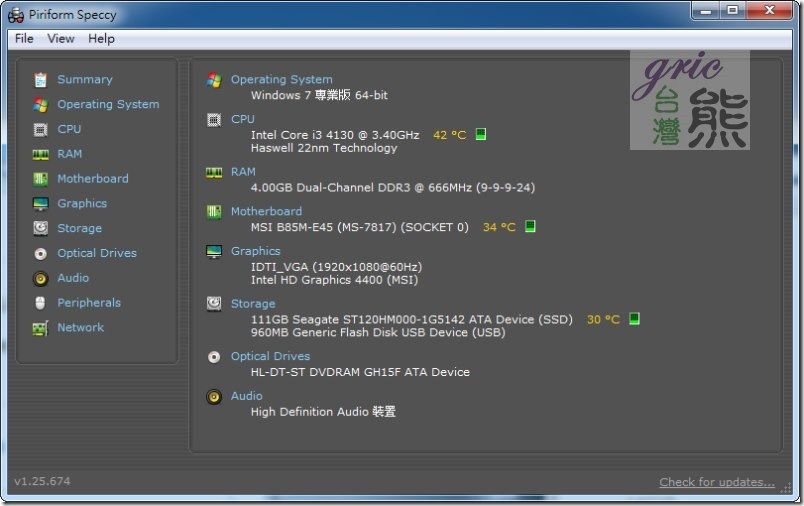Click the motherboard temperature 34 °C value
804x506 pixels.
click(499, 227)
